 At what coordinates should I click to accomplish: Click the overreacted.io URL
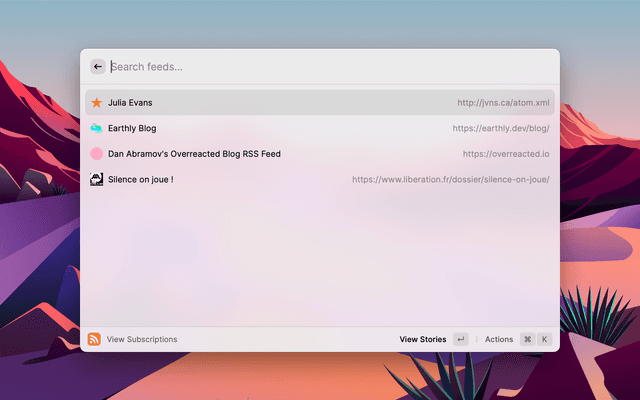505,154
